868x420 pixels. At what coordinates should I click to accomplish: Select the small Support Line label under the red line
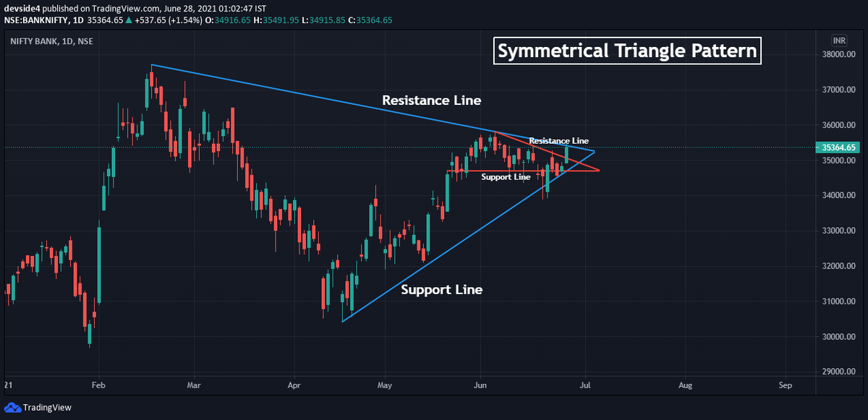[x=506, y=176]
